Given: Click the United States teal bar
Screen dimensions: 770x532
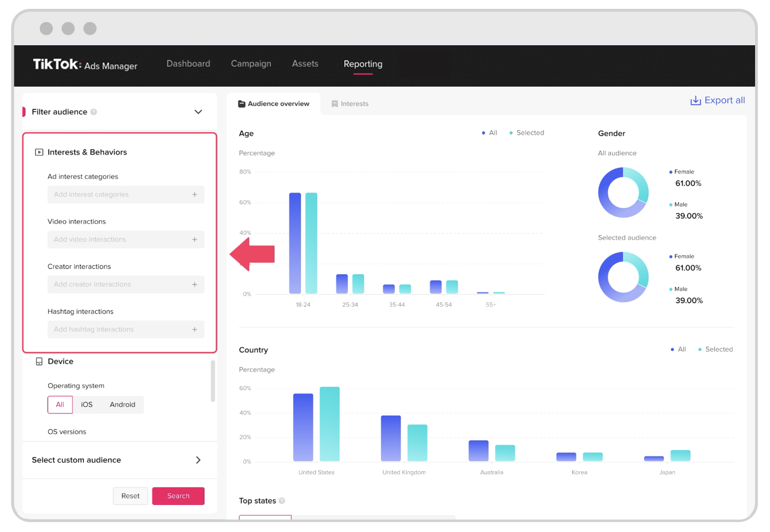Looking at the screenshot, I should point(330,424).
